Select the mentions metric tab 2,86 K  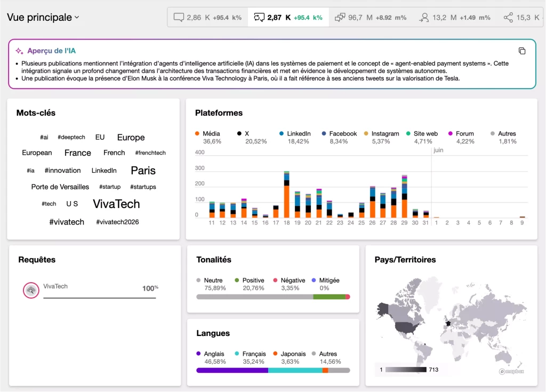[207, 18]
